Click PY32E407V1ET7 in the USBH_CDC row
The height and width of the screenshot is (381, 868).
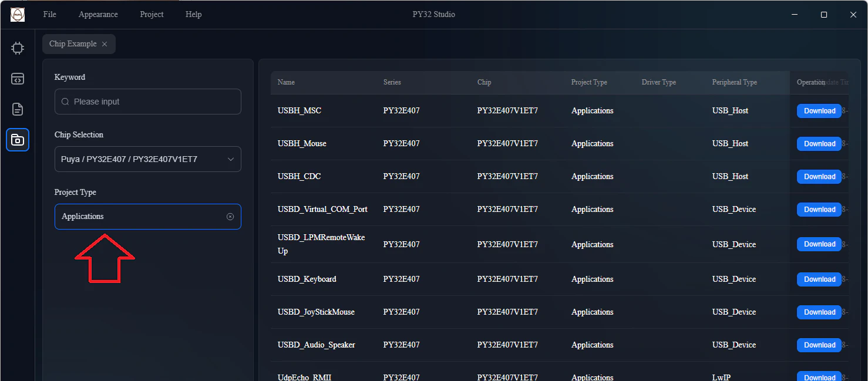point(507,177)
